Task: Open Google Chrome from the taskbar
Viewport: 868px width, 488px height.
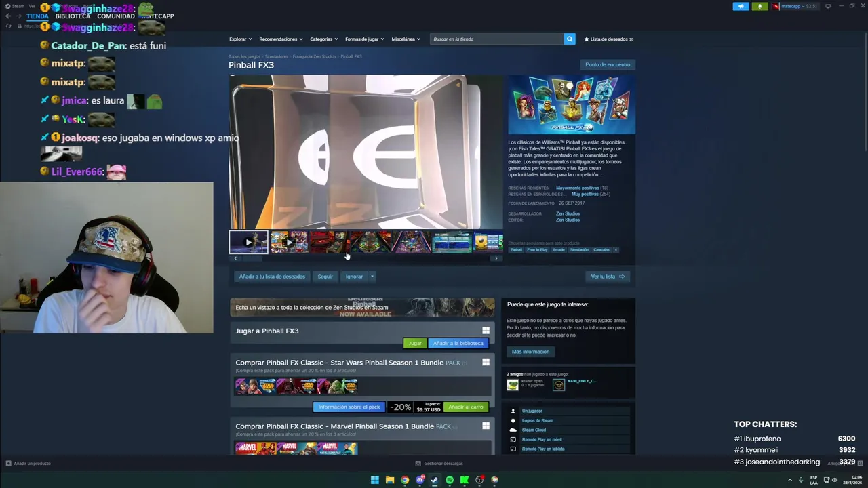Action: click(x=405, y=480)
